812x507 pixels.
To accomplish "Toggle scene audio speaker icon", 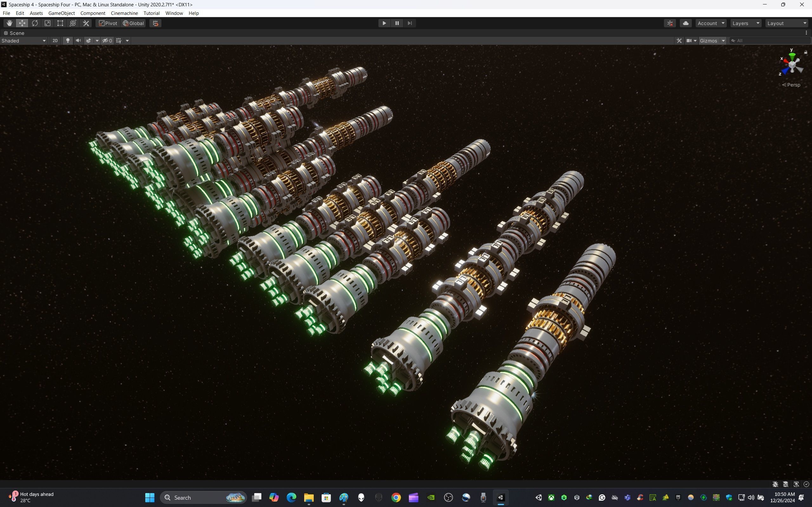I will (x=78, y=41).
